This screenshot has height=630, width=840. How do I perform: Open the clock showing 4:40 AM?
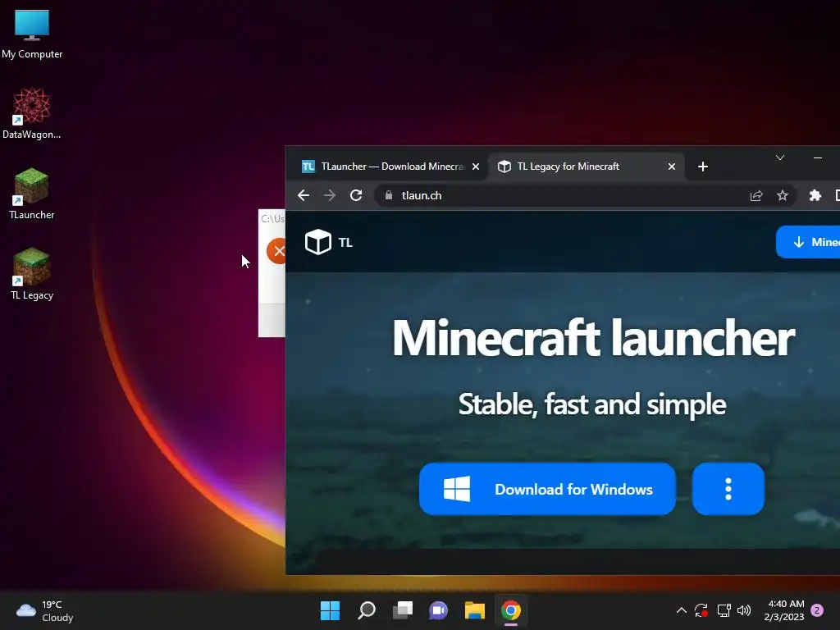pyautogui.click(x=784, y=610)
